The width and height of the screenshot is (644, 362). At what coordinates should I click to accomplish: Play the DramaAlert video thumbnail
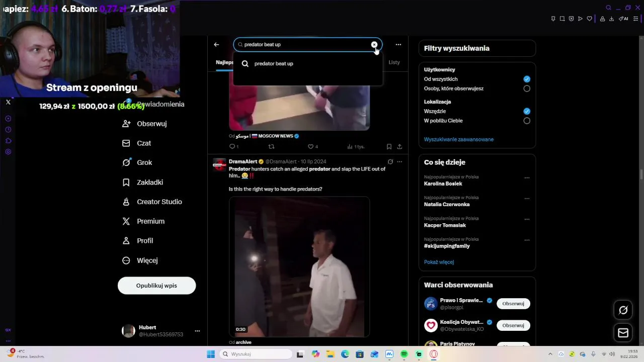(299, 266)
